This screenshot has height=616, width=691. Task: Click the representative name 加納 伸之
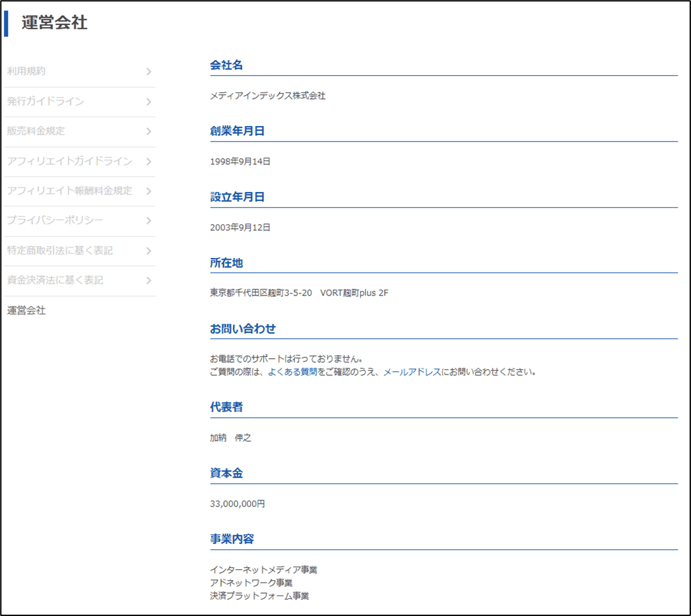(230, 438)
